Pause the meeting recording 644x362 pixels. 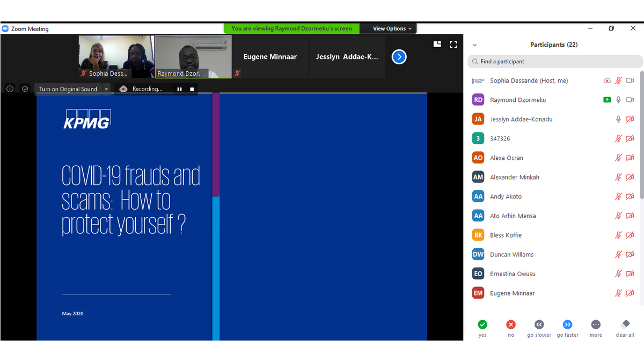click(180, 89)
